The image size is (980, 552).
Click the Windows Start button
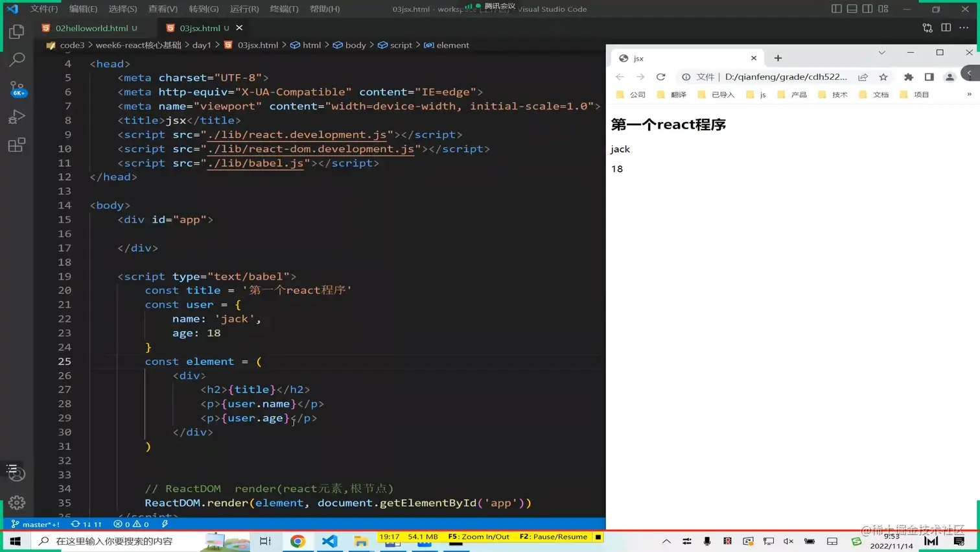tap(15, 541)
